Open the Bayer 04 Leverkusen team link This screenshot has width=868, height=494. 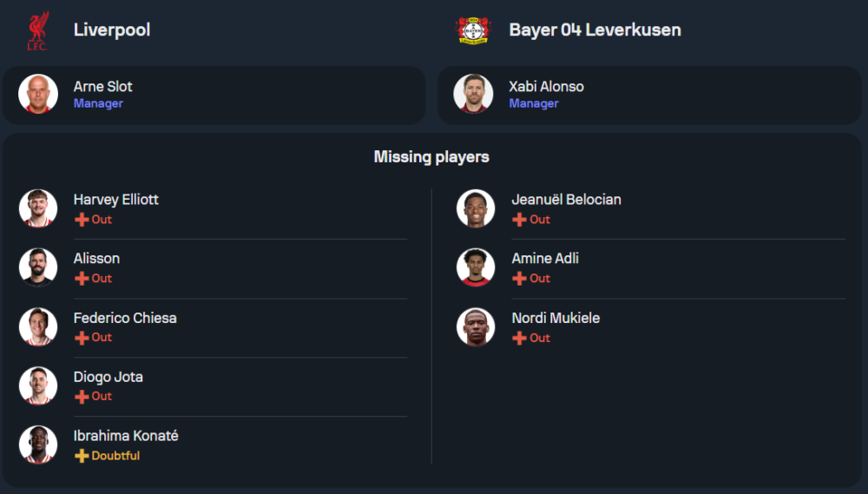[595, 30]
